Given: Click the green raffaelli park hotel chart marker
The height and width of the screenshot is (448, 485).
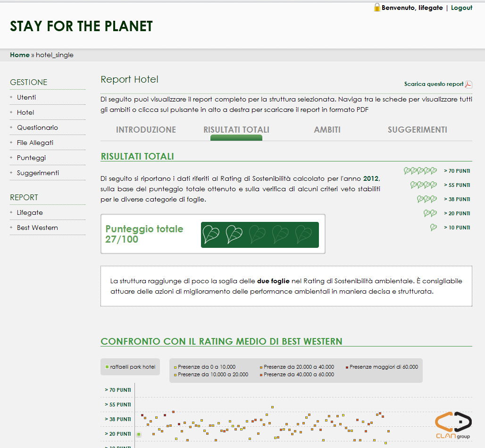Looking at the screenshot, I should pyautogui.click(x=139, y=434).
